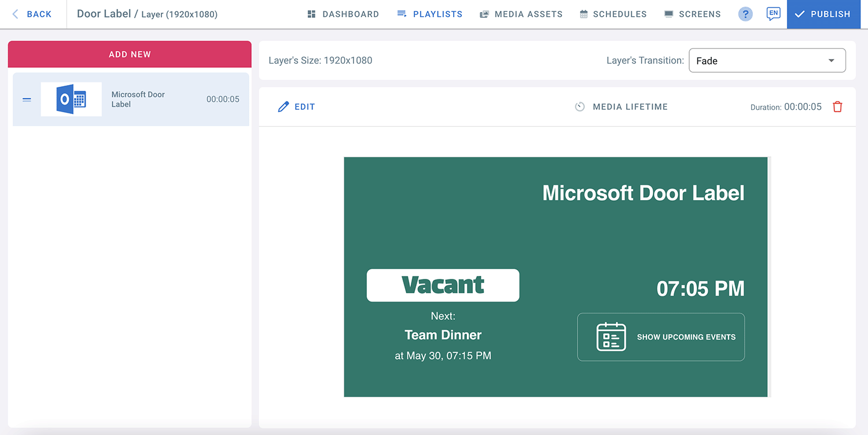Click the Add New button

click(x=130, y=54)
